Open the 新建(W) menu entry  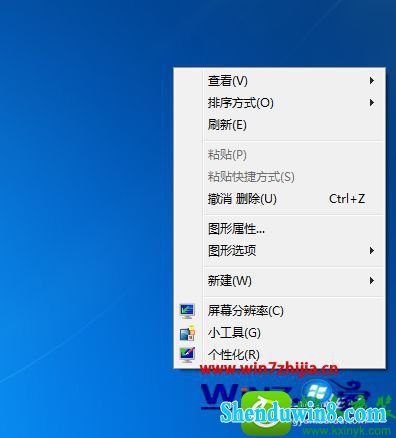[x=279, y=281]
